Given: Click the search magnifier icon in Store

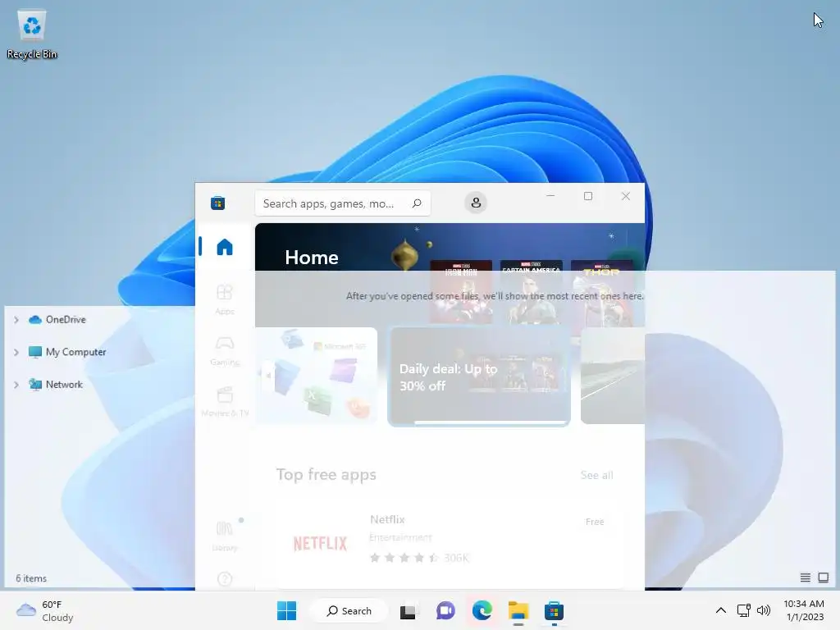Looking at the screenshot, I should 417,203.
